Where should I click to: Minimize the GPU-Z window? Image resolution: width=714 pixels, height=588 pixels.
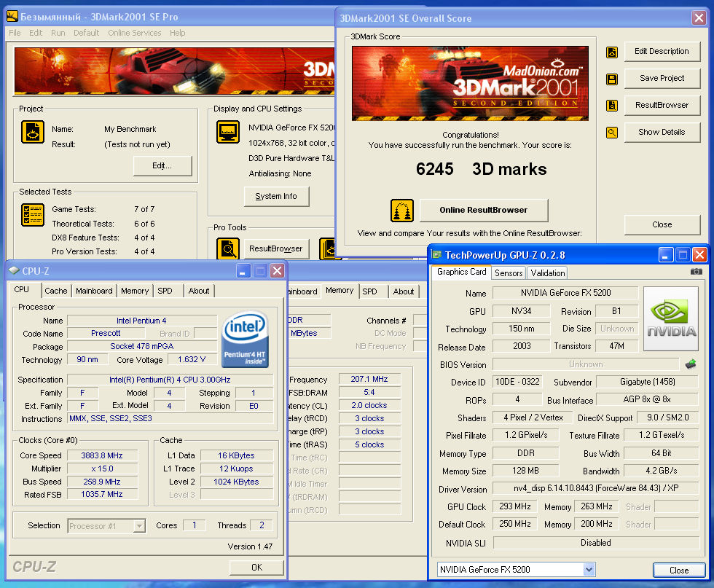(666, 255)
